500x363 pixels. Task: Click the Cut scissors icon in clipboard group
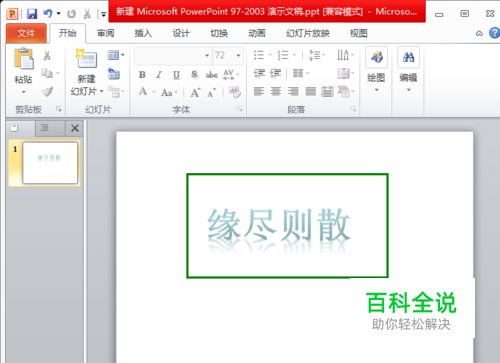pos(47,55)
